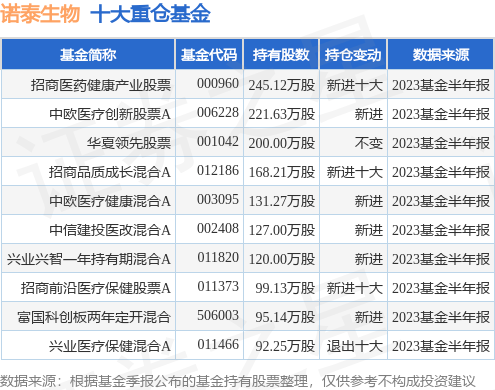Image resolution: width=495 pixels, height=390 pixels.
Task: Click the 基金简称 column header
Action: click(88, 55)
